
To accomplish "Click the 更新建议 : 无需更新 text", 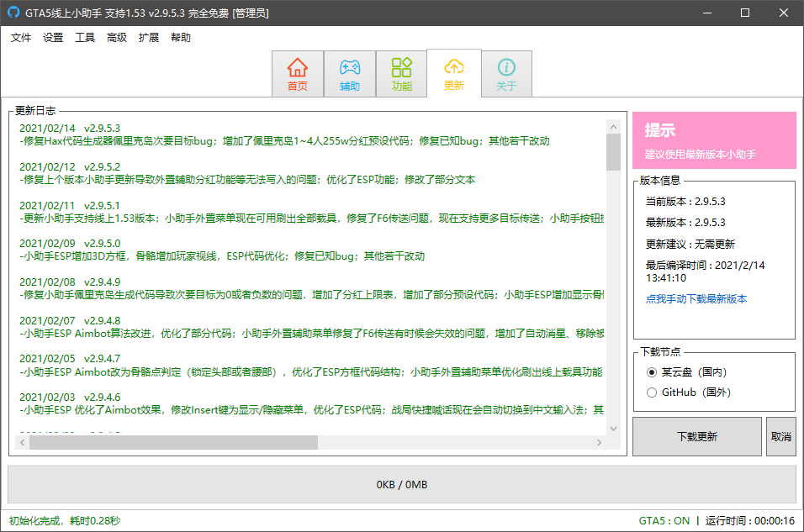I will click(x=690, y=244).
